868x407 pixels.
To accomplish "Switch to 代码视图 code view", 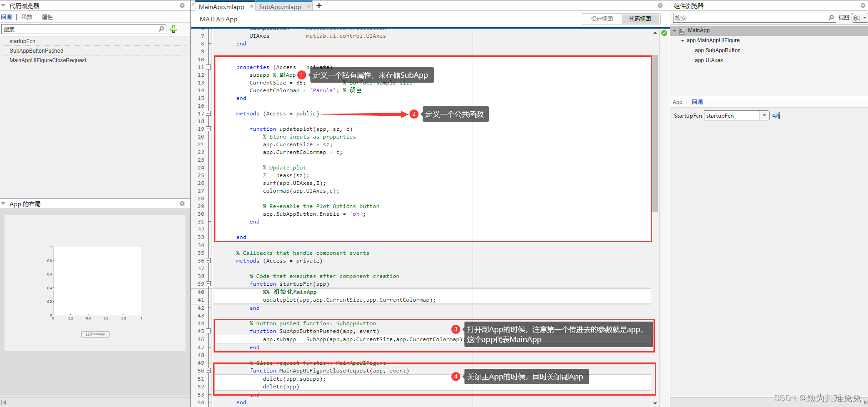I will pyautogui.click(x=640, y=19).
